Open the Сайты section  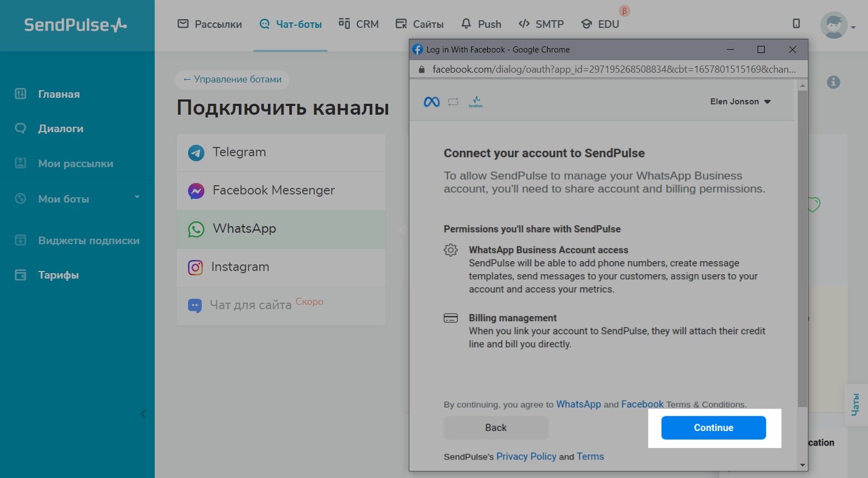pos(420,24)
